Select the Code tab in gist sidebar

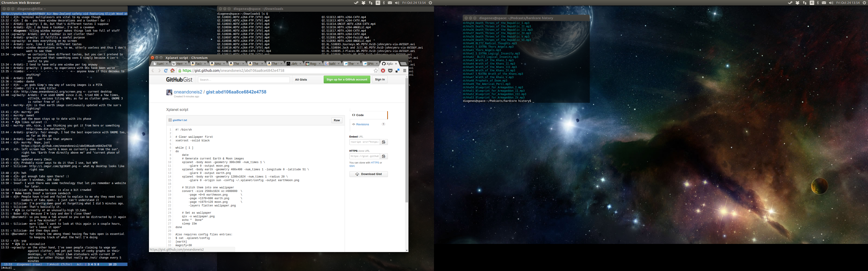pyautogui.click(x=368, y=115)
